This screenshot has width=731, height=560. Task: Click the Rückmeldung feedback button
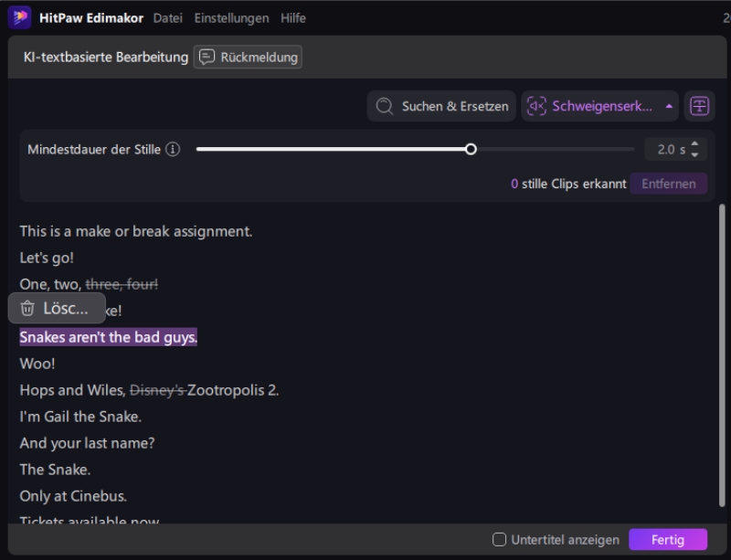pyautogui.click(x=248, y=58)
